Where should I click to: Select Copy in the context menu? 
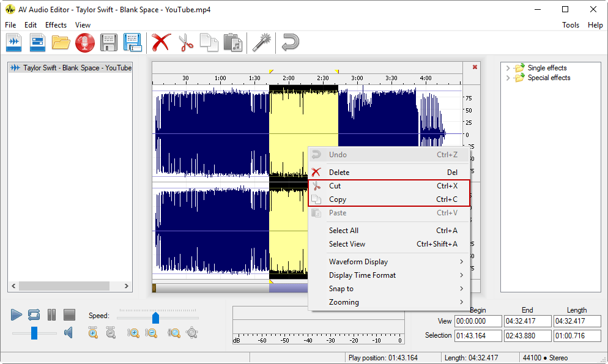338,199
